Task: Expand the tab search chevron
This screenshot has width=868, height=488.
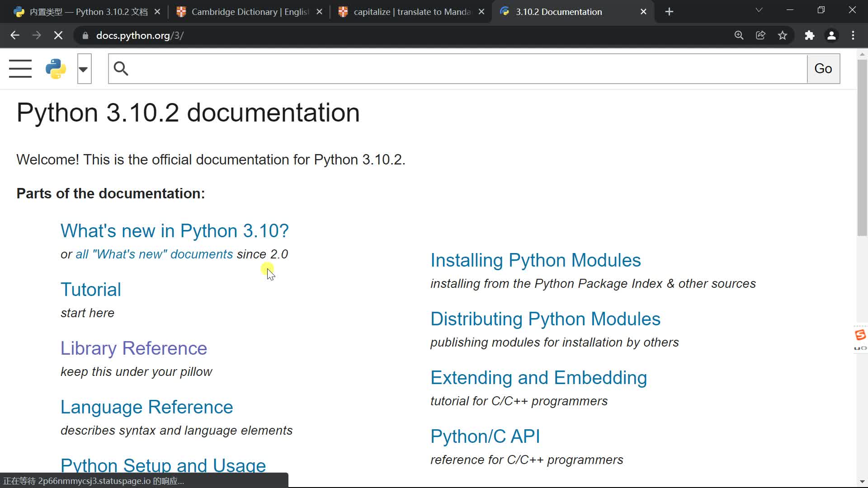Action: click(759, 10)
